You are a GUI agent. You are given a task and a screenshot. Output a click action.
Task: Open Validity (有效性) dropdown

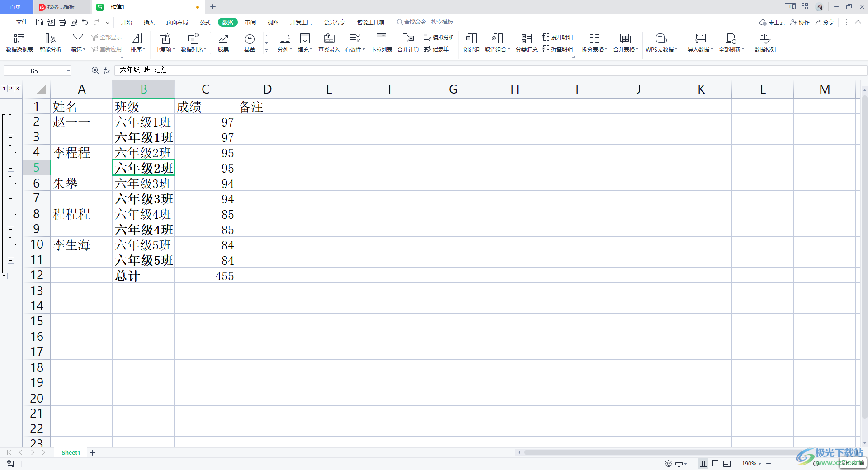coord(355,43)
